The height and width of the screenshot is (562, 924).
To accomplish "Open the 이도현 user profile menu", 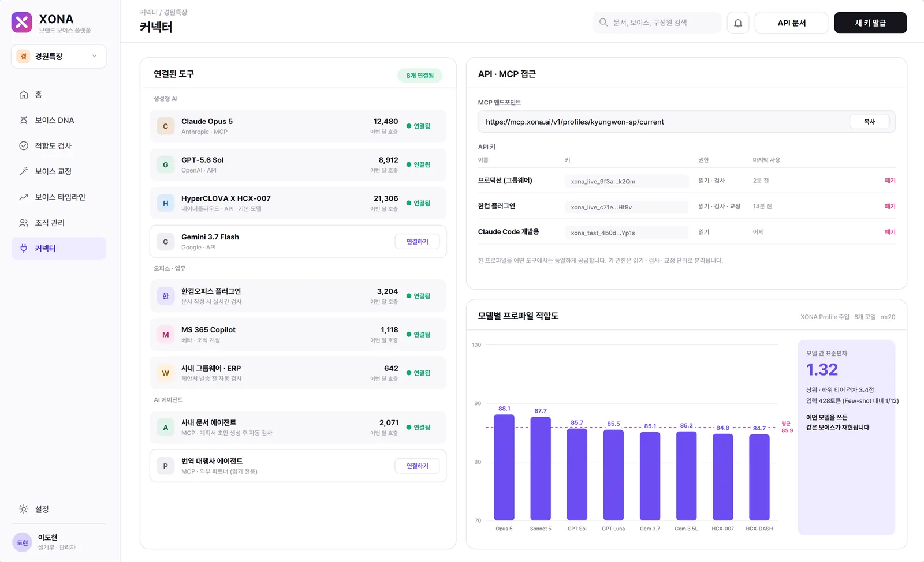I will pos(59,542).
